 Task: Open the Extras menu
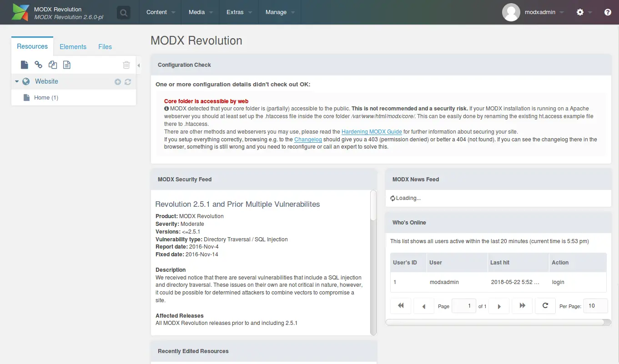(x=239, y=12)
